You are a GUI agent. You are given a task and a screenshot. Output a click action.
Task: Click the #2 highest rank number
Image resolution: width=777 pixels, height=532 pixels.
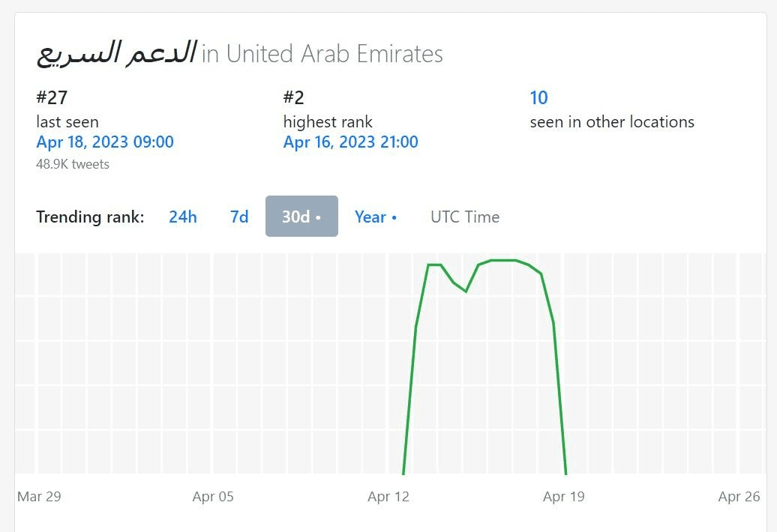point(294,97)
